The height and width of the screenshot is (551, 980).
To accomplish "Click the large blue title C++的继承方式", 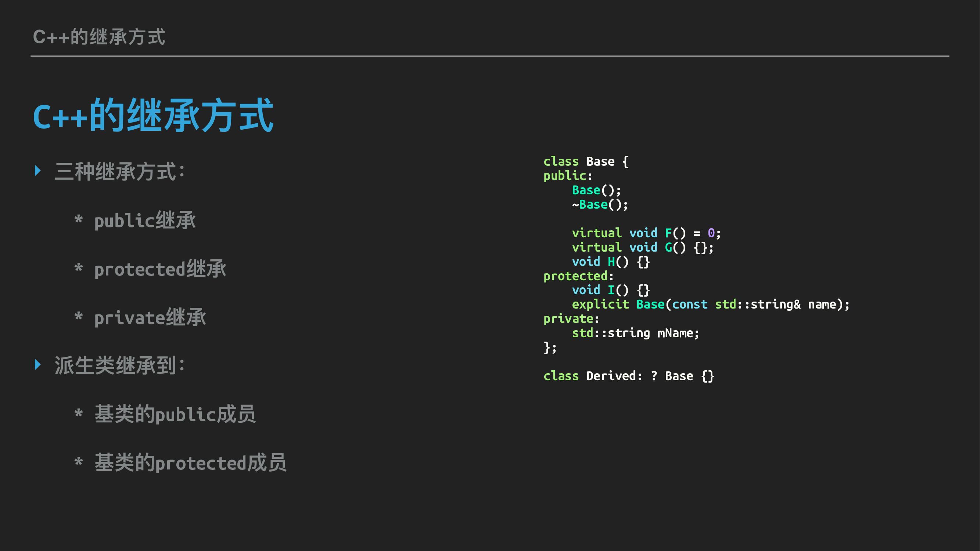I will pyautogui.click(x=153, y=115).
